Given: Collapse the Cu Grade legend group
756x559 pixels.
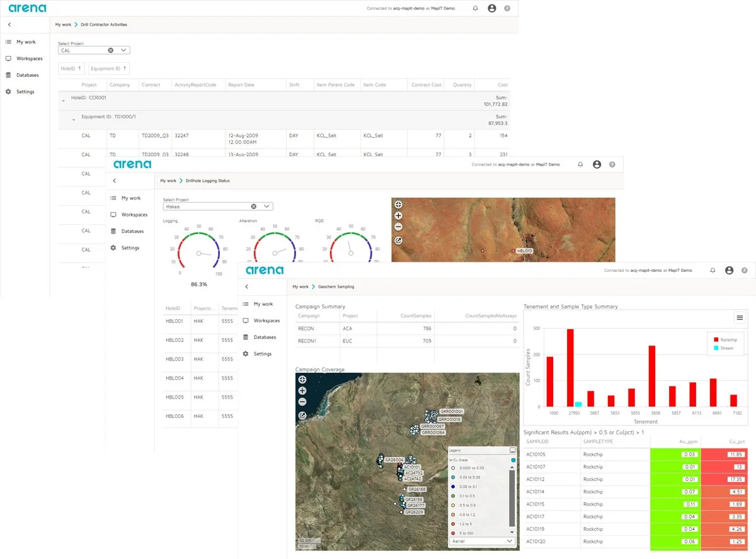Looking at the screenshot, I should tap(451, 460).
